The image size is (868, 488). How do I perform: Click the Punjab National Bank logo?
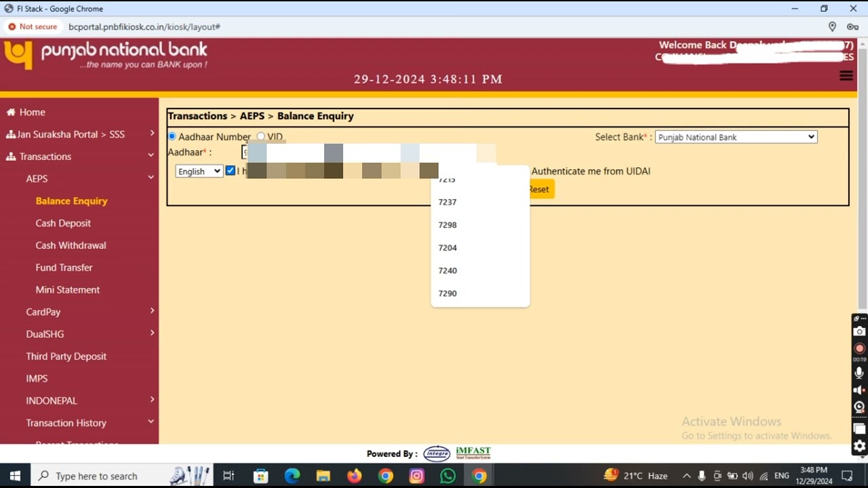pos(106,56)
